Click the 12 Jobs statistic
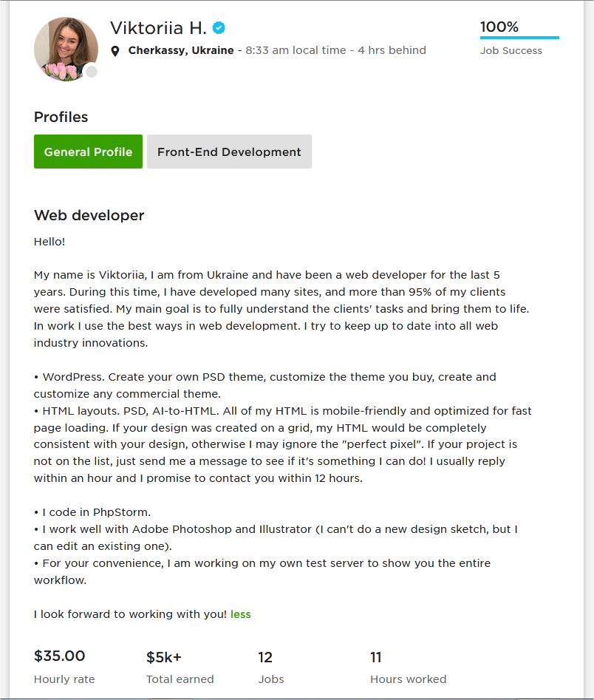 click(265, 657)
